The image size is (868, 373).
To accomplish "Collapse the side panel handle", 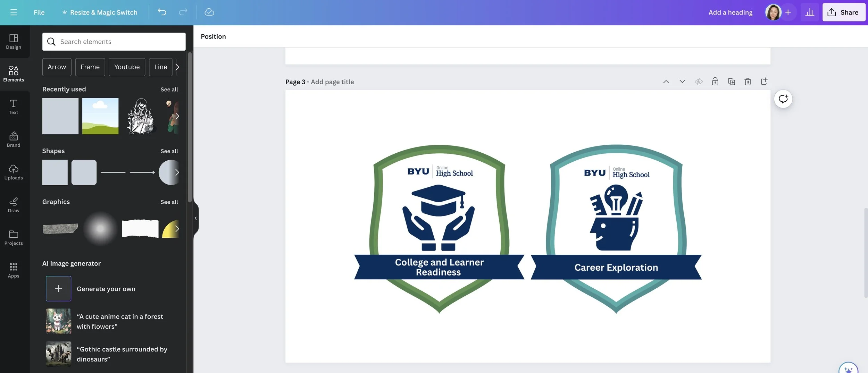I will [196, 218].
